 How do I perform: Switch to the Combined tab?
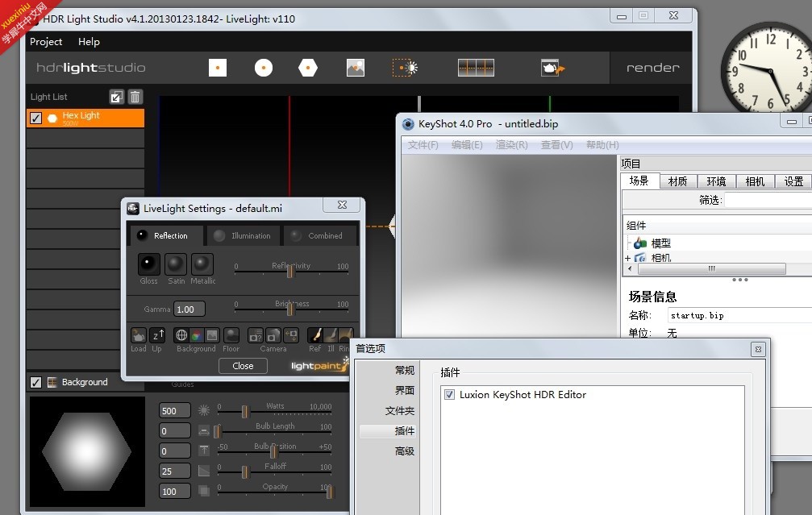320,235
